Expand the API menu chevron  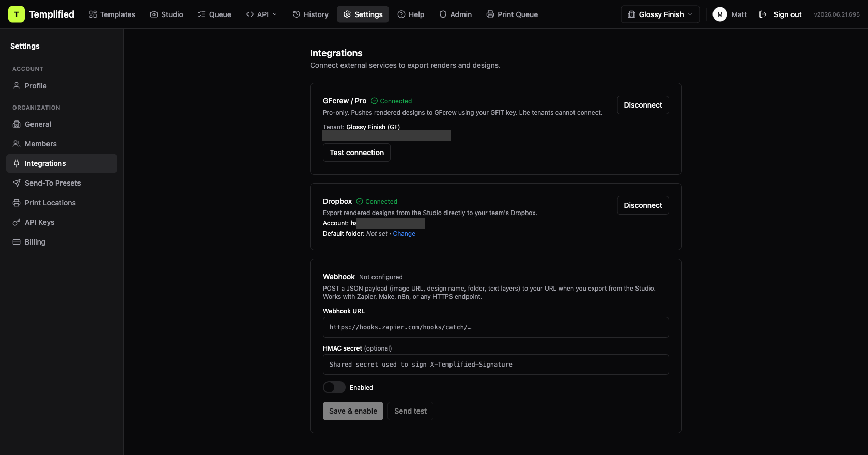275,14
